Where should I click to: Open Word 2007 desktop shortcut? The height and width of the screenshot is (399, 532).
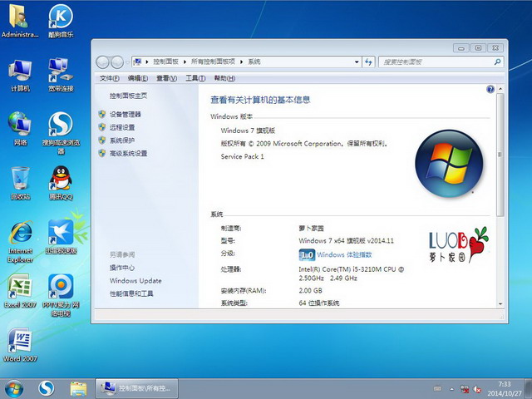tap(20, 345)
